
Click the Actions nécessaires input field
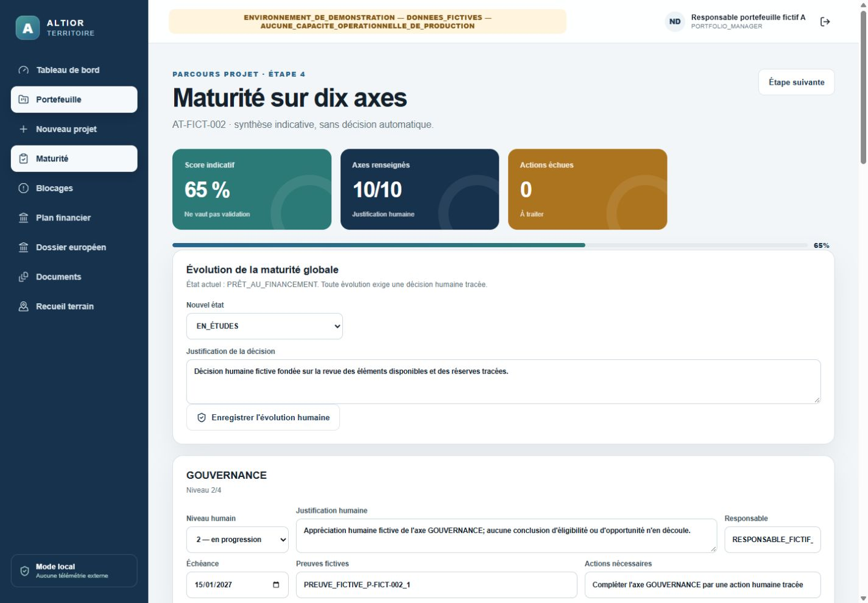pos(703,585)
